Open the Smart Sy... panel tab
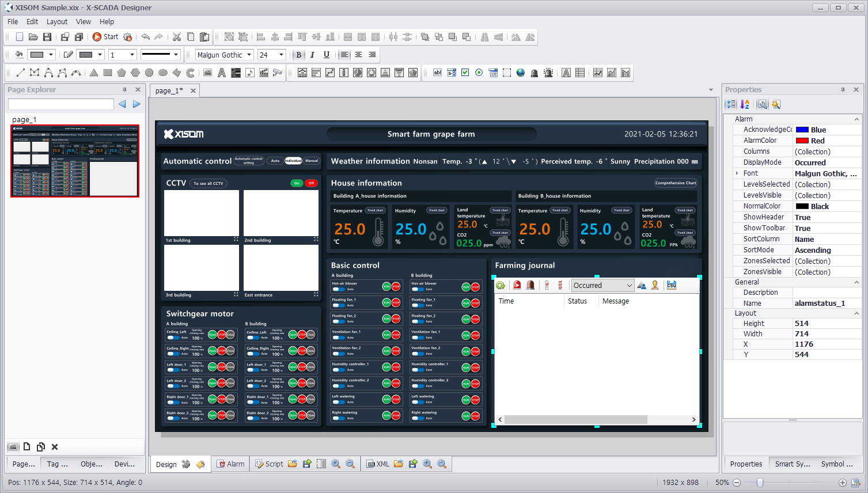The height and width of the screenshot is (493, 868). click(793, 464)
